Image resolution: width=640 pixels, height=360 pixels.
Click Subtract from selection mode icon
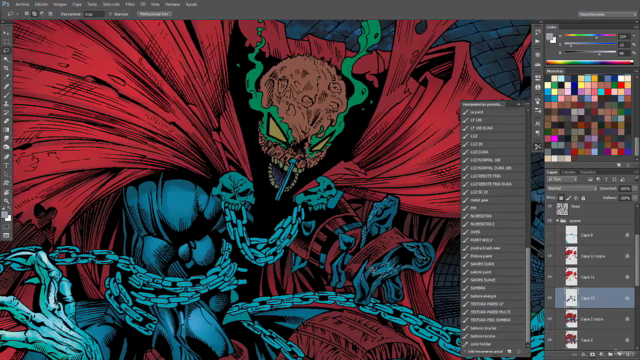42,14
